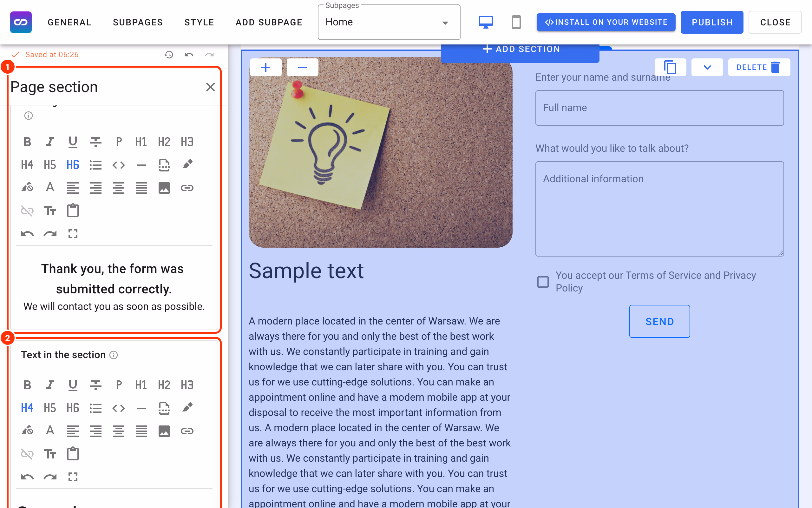Toggle code view in the second editor toolbar
This screenshot has width=812, height=508.
pos(118,408)
